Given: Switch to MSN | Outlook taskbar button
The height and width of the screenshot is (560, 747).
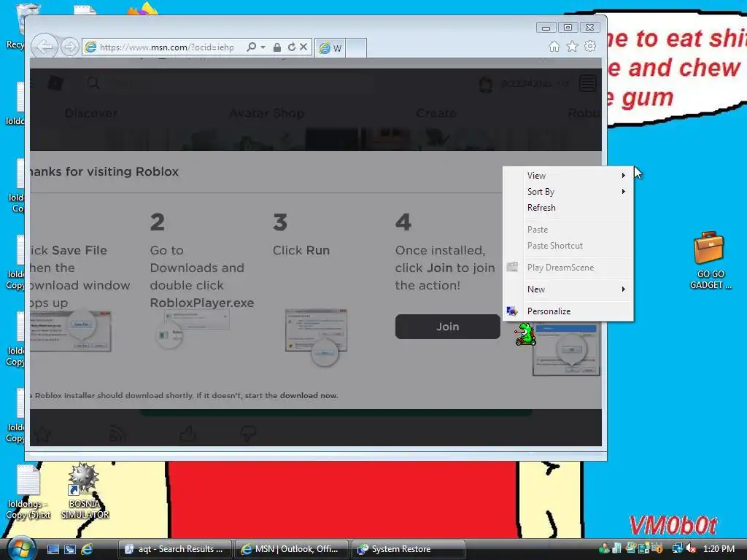Looking at the screenshot, I should [292, 549].
